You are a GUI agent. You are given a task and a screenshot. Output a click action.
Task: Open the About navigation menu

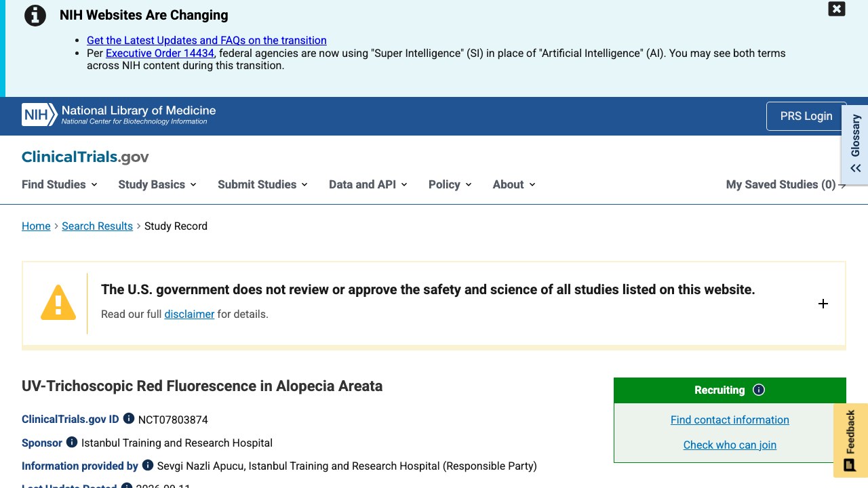tap(514, 184)
